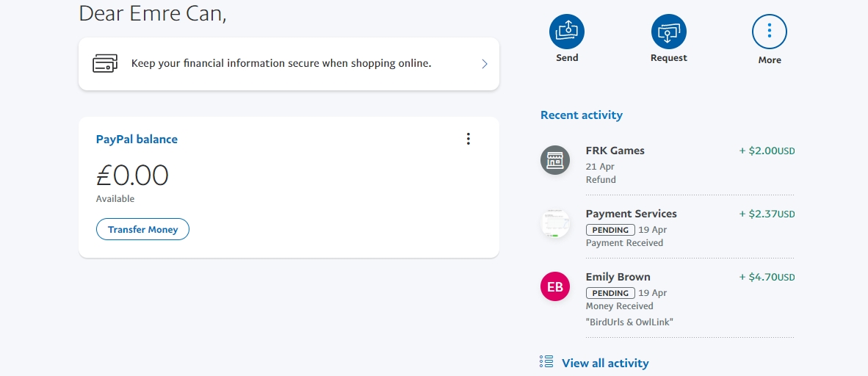Expand the security banner chevron arrow
The width and height of the screenshot is (868, 376).
485,64
